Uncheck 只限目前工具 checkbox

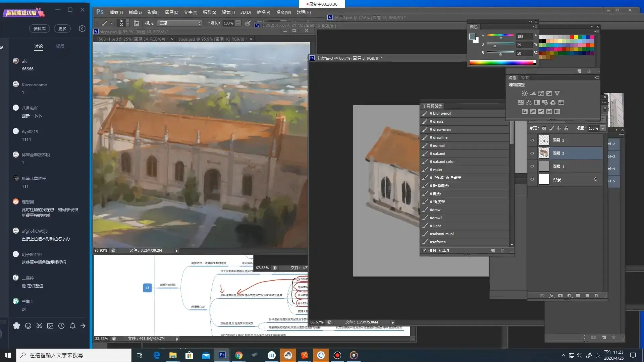tap(424, 250)
